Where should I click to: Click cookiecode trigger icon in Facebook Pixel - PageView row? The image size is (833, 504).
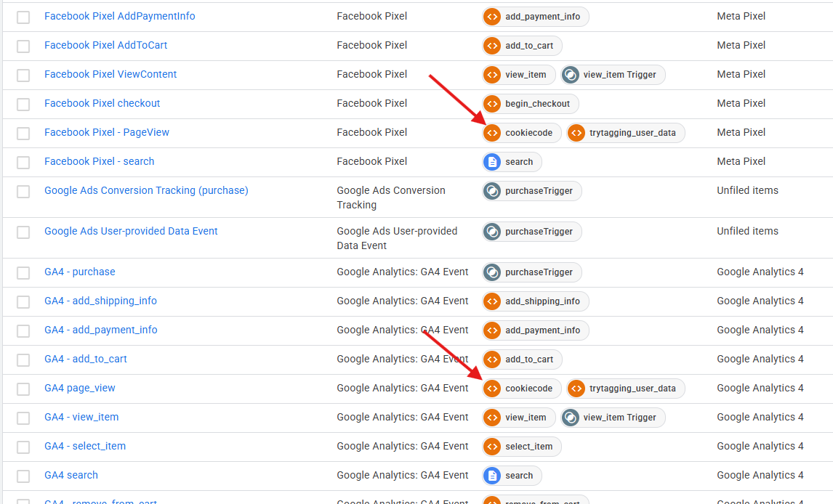coord(493,133)
